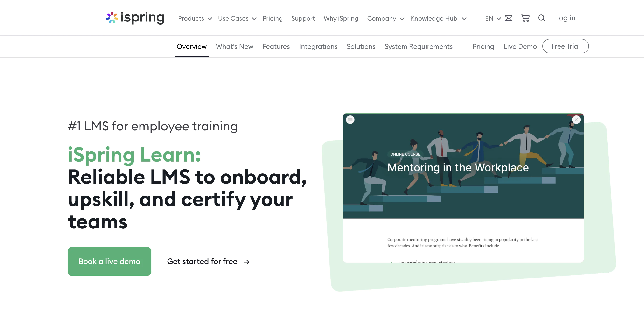
Task: Expand the Company dropdown menu
Action: click(384, 18)
